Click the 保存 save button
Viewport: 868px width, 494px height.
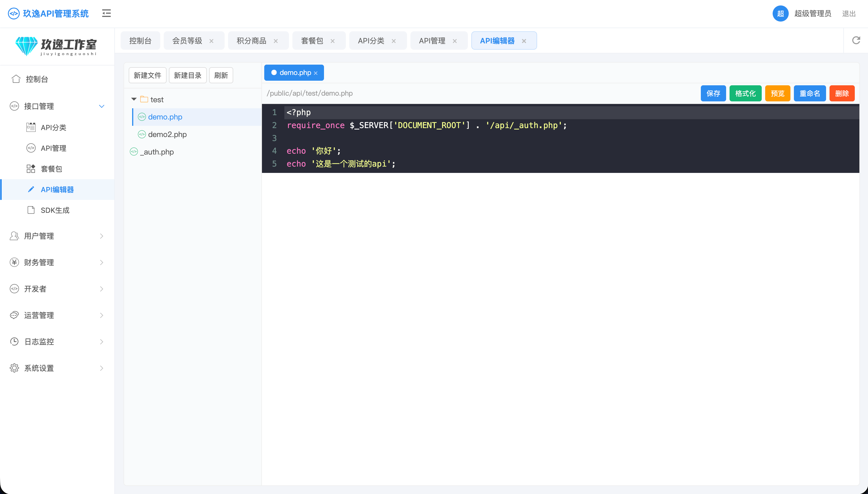713,93
